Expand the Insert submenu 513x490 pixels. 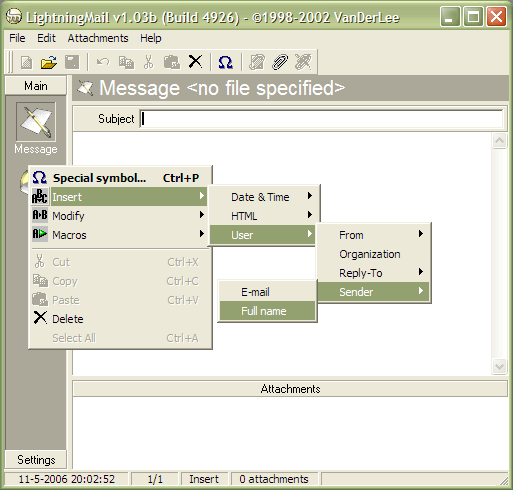tap(120, 197)
